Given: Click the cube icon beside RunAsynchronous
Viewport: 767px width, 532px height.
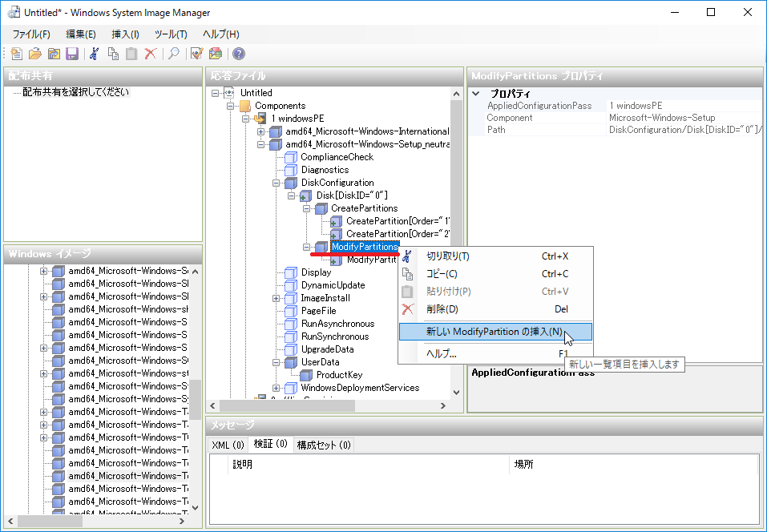Looking at the screenshot, I should 291,324.
